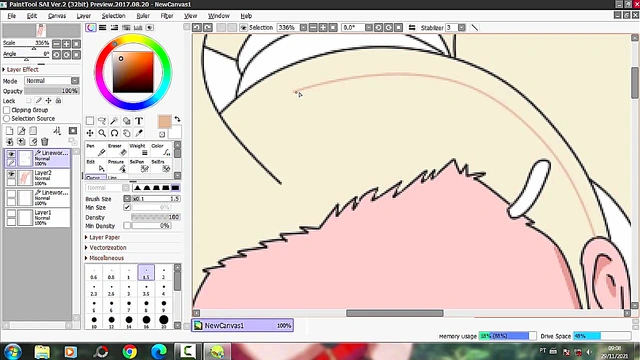The height and width of the screenshot is (360, 640).
Task: Hide Layer2 using its eye icon
Action: pos(11,174)
